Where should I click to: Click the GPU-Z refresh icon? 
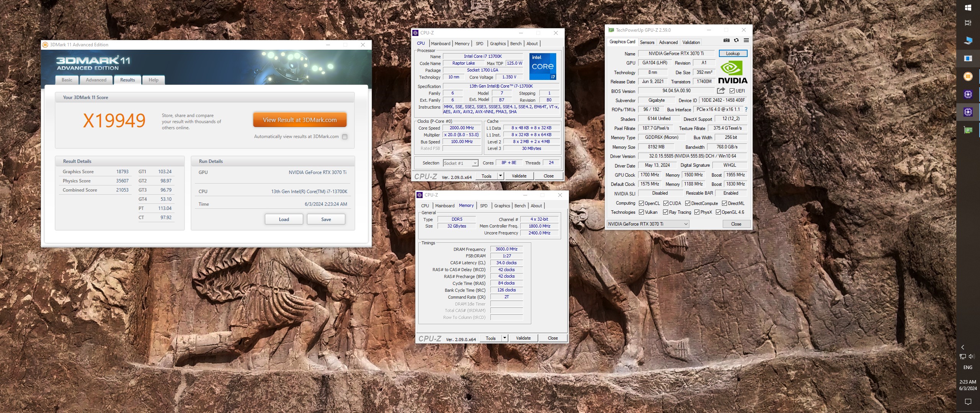[736, 41]
